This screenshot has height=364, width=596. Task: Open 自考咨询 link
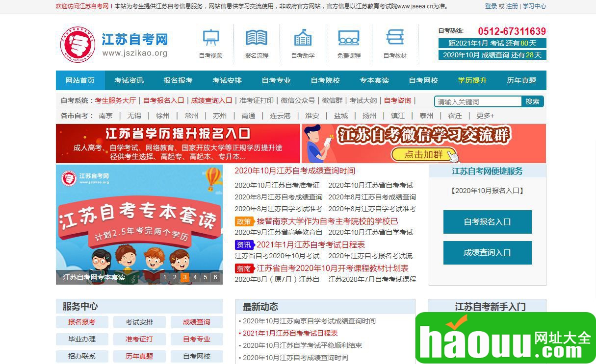click(397, 100)
